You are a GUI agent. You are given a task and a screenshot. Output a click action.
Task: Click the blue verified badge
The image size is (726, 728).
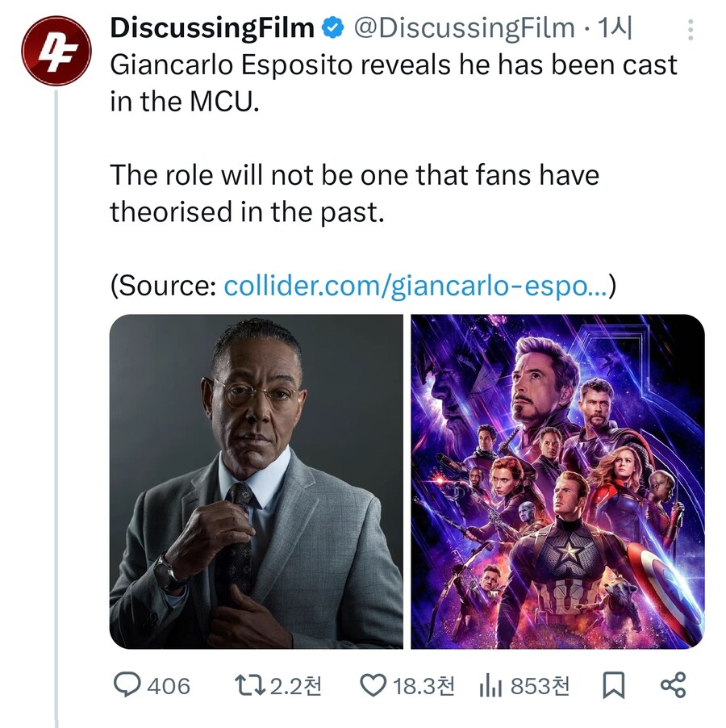coord(332,28)
